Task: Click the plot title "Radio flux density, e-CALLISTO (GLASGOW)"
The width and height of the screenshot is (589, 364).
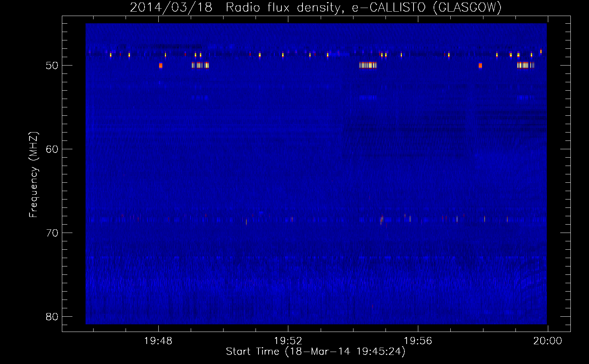Action: coord(363,7)
